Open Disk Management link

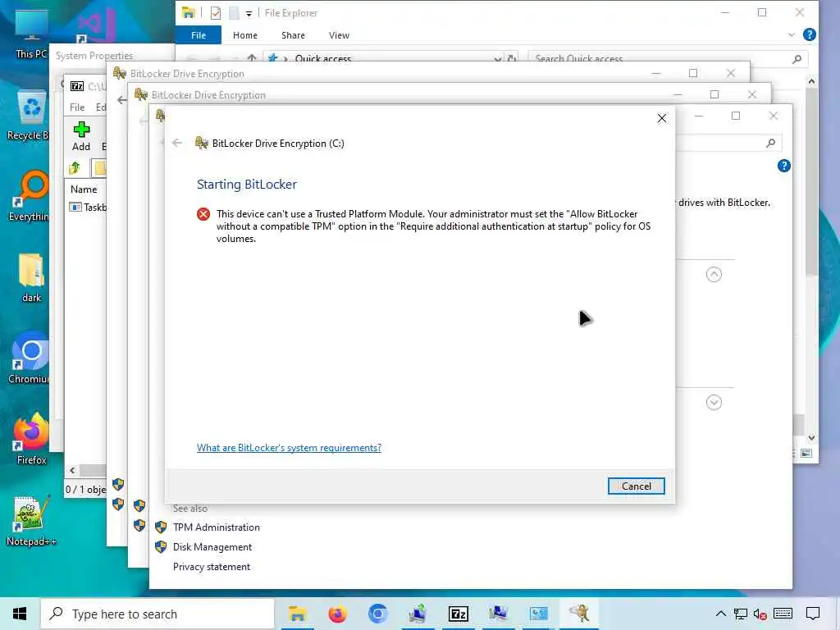[212, 547]
